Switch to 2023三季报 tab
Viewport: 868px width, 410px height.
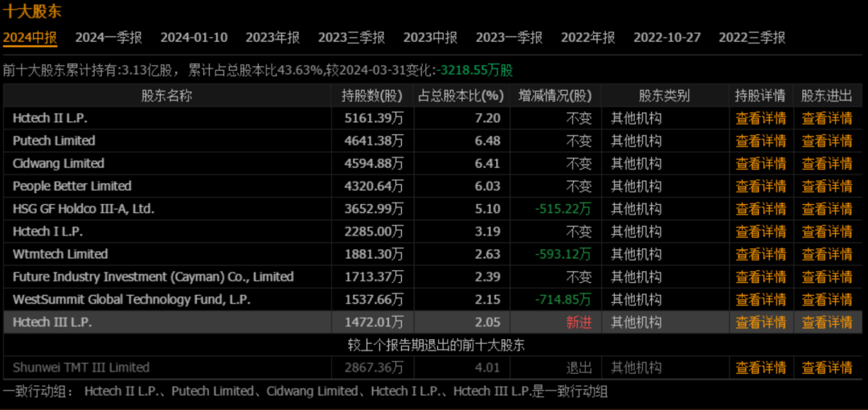351,38
